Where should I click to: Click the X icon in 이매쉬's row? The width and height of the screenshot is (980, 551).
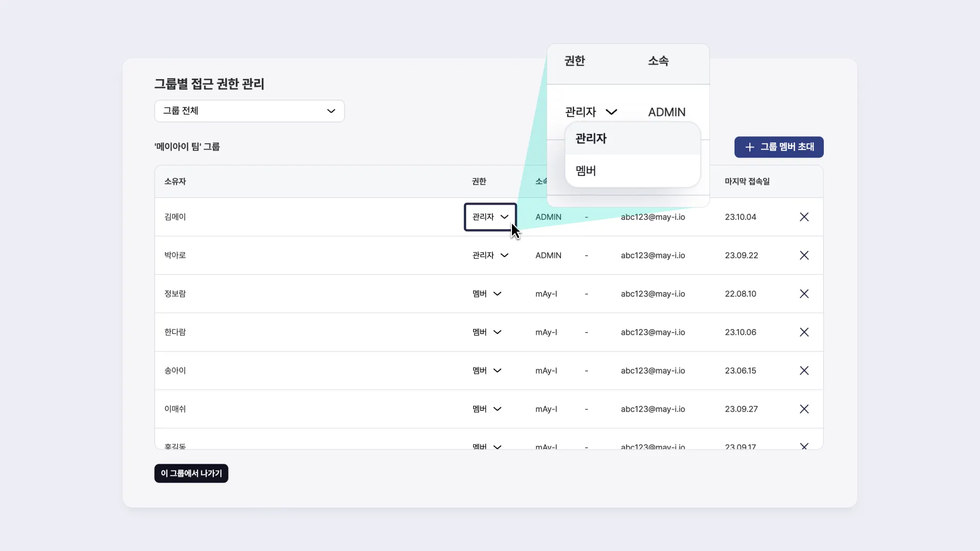804,409
